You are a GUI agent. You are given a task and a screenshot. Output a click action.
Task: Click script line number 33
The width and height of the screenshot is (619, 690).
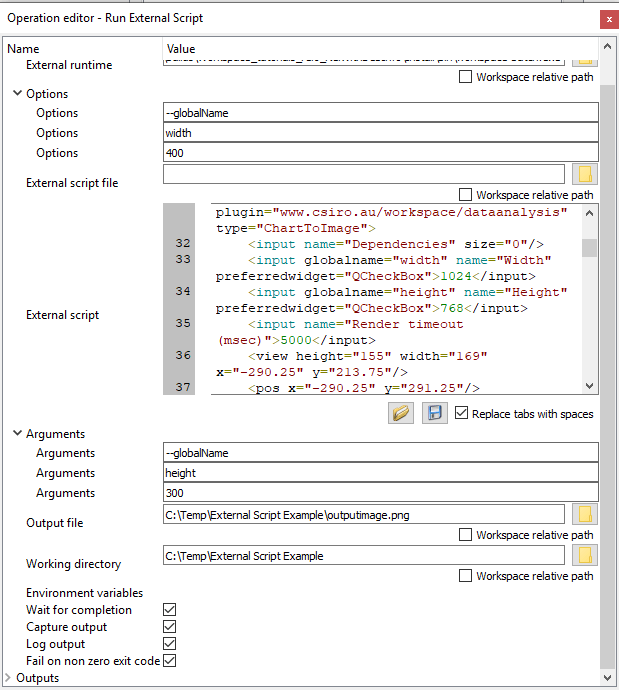point(183,259)
